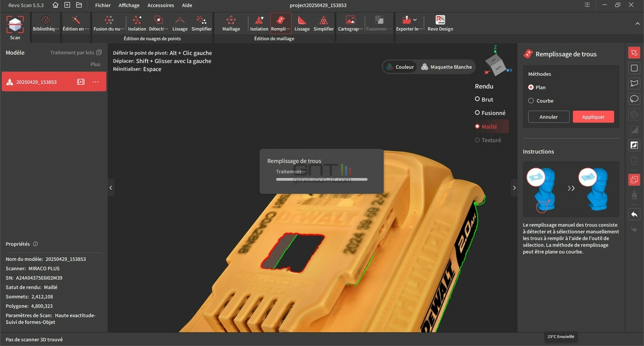Collapse the left model panel
Image resolution: width=644 pixels, height=346 pixels.
tap(111, 188)
